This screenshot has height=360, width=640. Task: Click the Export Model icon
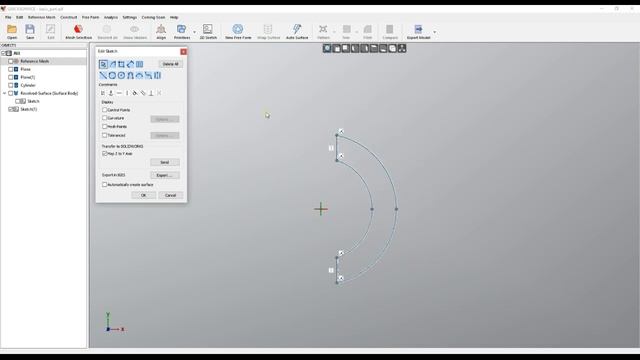418,31
